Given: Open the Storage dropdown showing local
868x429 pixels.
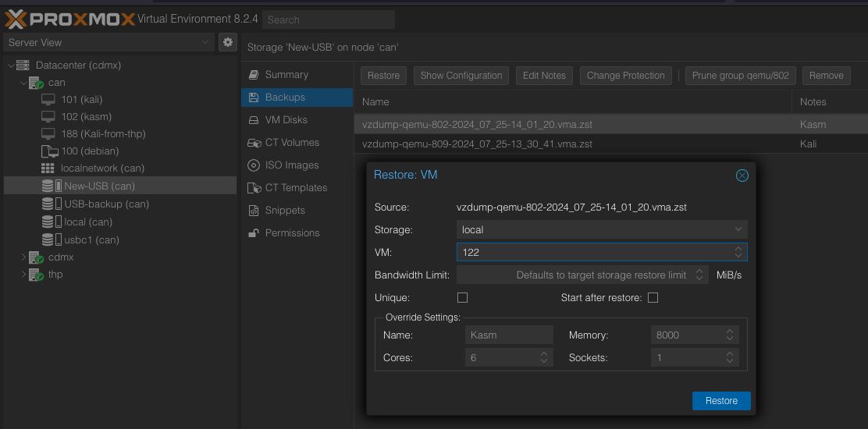Looking at the screenshot, I should (601, 229).
